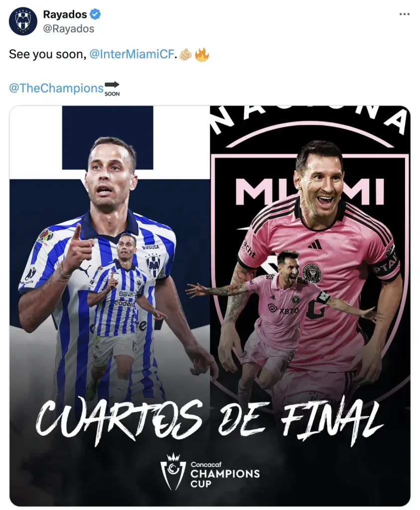This screenshot has height=510, width=420.
Task: Click the SOON arrow emoji
Action: [x=112, y=89]
